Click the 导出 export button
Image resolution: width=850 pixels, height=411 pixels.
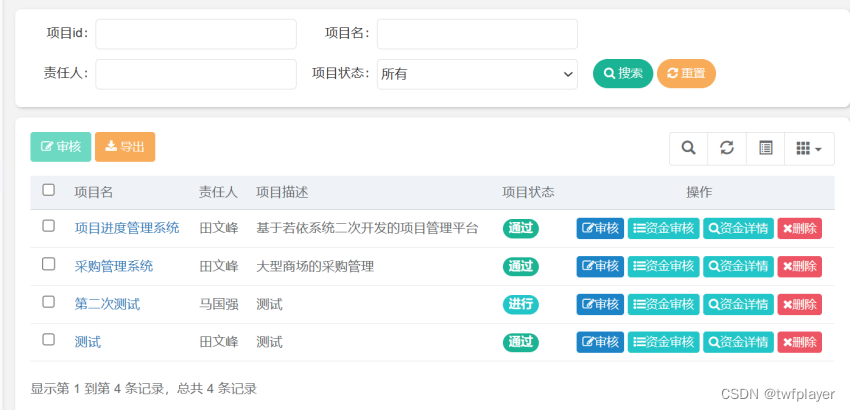pos(125,147)
